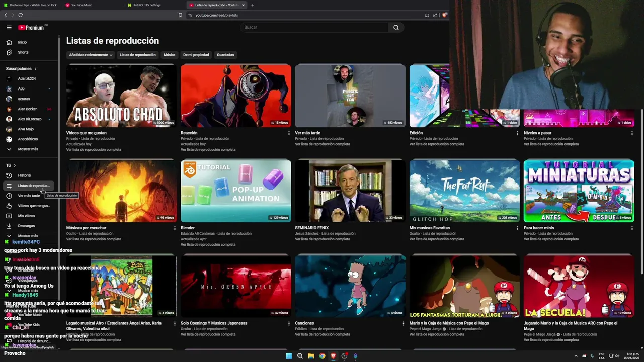Image resolution: width=644 pixels, height=362 pixels.
Task: Click the YouTube Premium logo
Action: tap(31, 28)
